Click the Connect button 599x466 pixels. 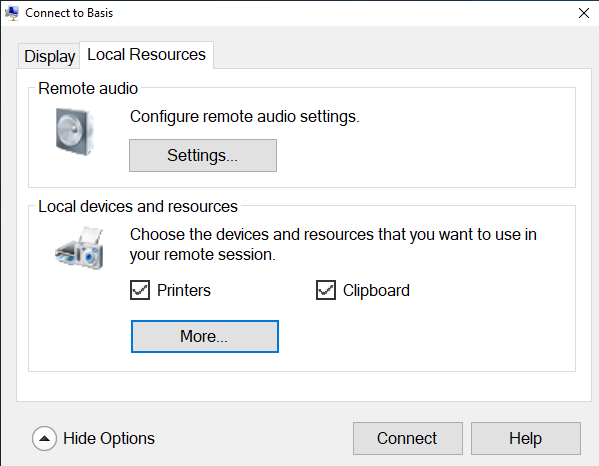(408, 438)
